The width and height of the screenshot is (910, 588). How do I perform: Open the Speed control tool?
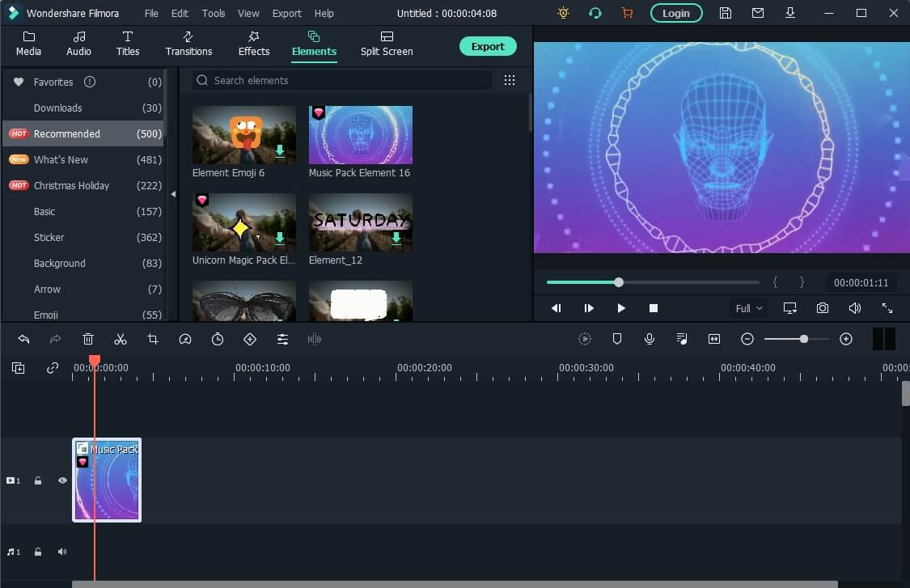click(185, 339)
